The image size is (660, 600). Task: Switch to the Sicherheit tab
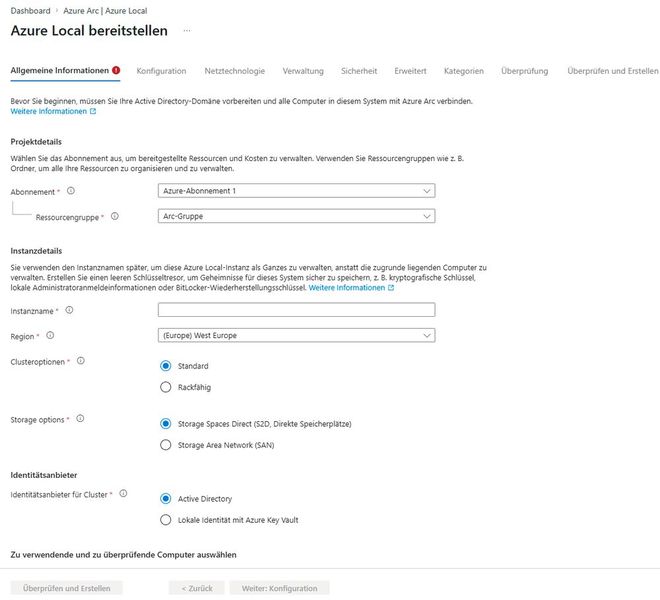click(x=359, y=71)
